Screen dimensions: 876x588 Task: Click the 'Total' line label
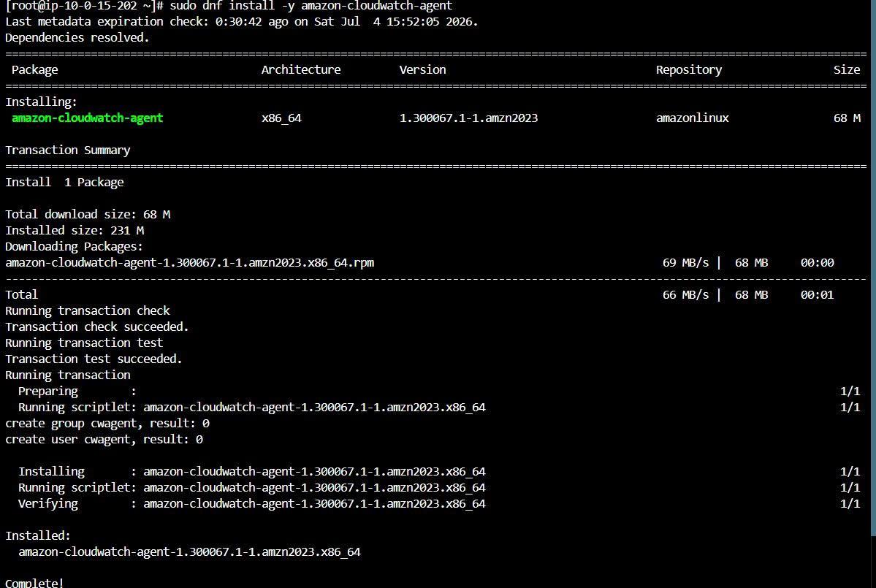click(x=21, y=295)
